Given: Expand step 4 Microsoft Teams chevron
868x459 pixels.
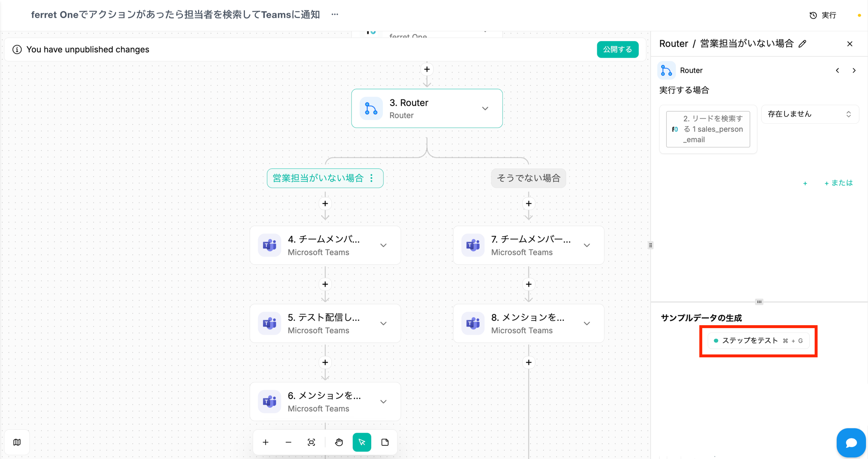Looking at the screenshot, I should click(x=383, y=245).
